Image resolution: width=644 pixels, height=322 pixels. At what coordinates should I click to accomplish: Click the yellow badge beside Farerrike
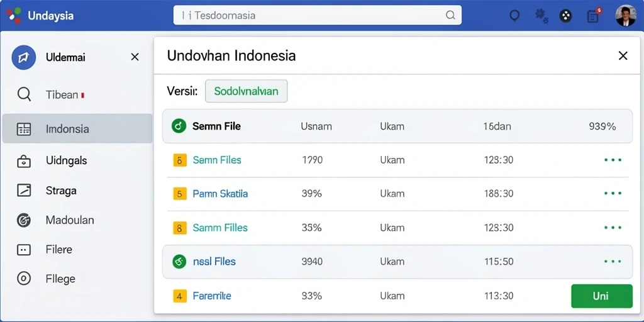click(180, 296)
